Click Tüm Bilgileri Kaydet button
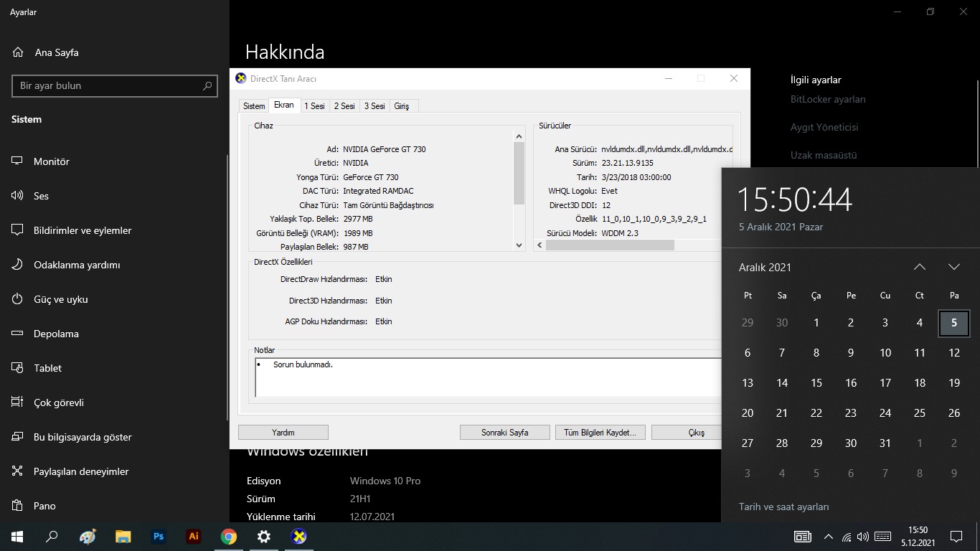 click(x=600, y=433)
